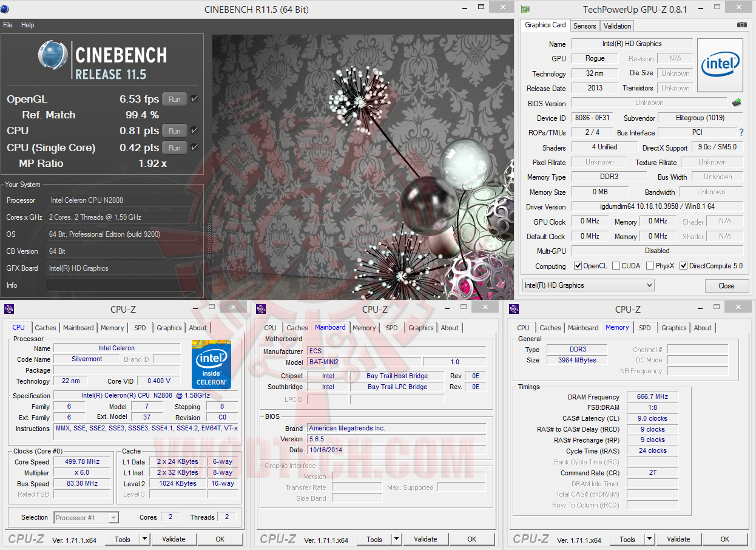Click the GPU-Z screenshot camera icon
The image size is (756, 550).
click(741, 25)
